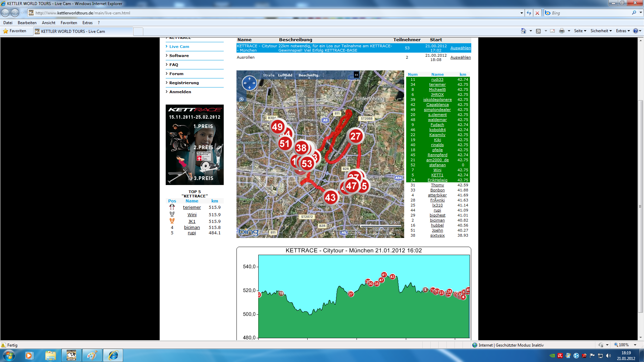Click the map zoom-out minus button
644x362 pixels.
pyautogui.click(x=241, y=108)
